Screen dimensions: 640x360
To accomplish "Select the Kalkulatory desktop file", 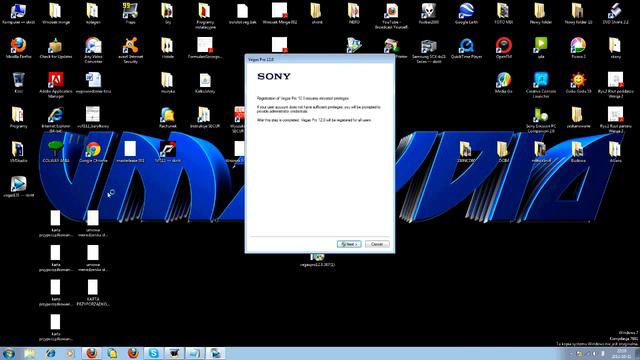I will click(205, 82).
